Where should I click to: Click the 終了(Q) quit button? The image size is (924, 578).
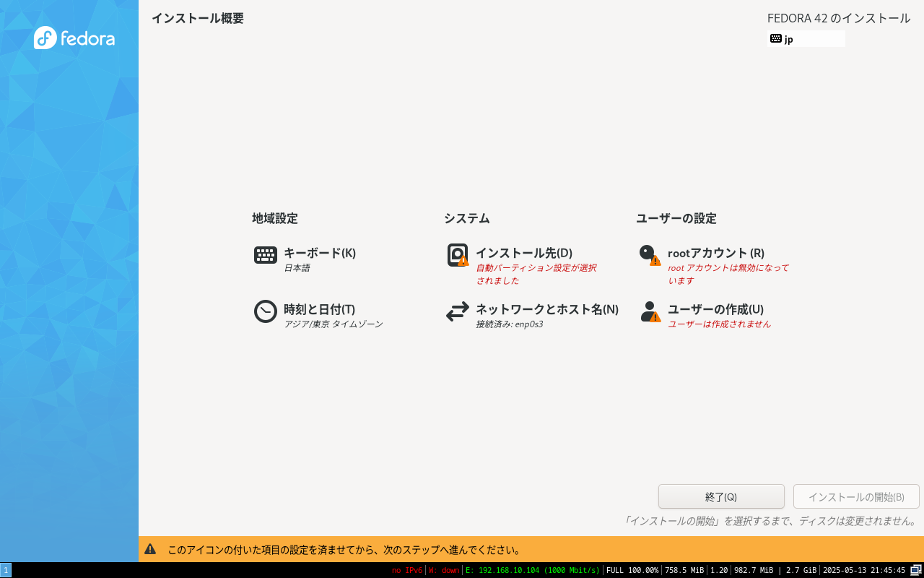[721, 496]
